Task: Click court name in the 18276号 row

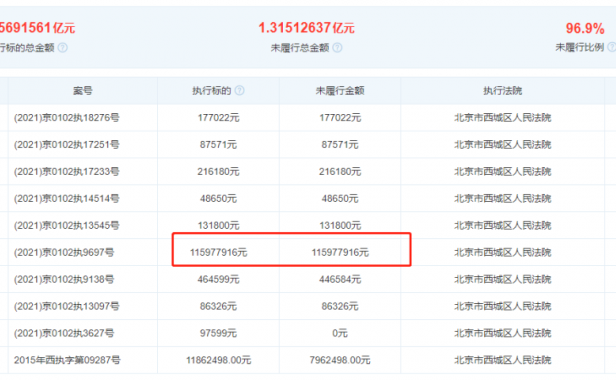Action: (502, 118)
